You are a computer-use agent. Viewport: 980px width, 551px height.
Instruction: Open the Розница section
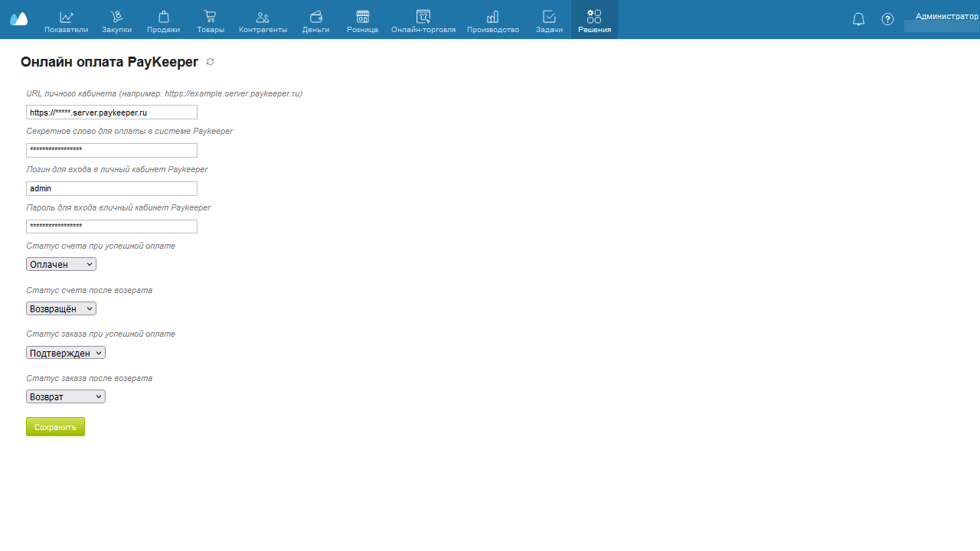click(x=362, y=21)
